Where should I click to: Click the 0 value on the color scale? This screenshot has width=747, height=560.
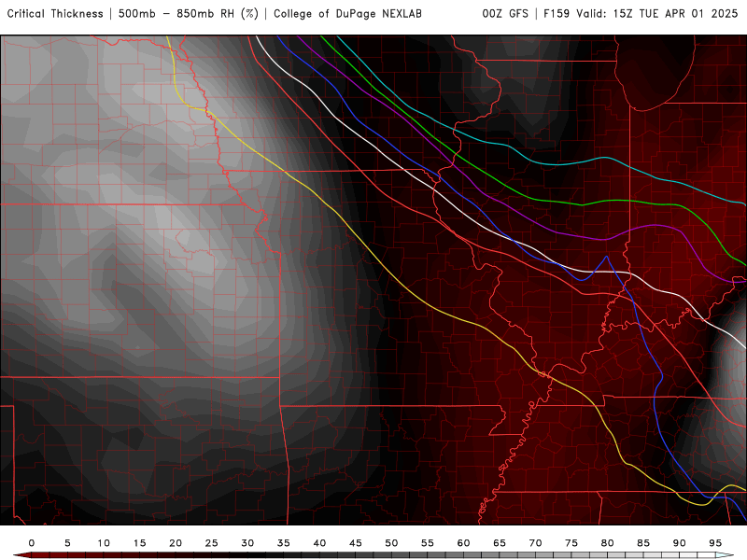[x=32, y=543]
